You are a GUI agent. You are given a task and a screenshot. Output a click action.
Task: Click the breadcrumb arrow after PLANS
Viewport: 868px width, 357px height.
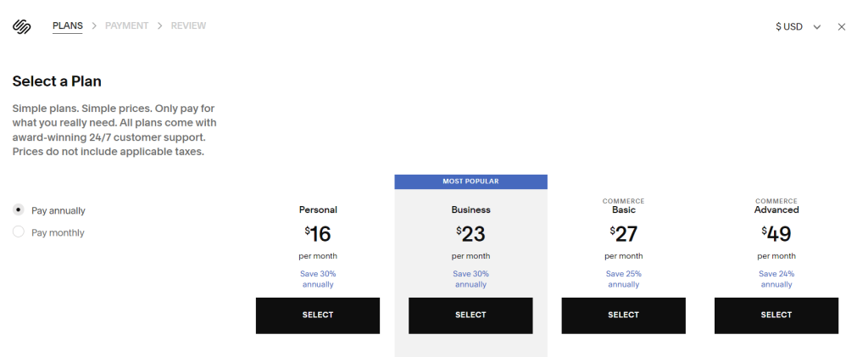point(94,25)
